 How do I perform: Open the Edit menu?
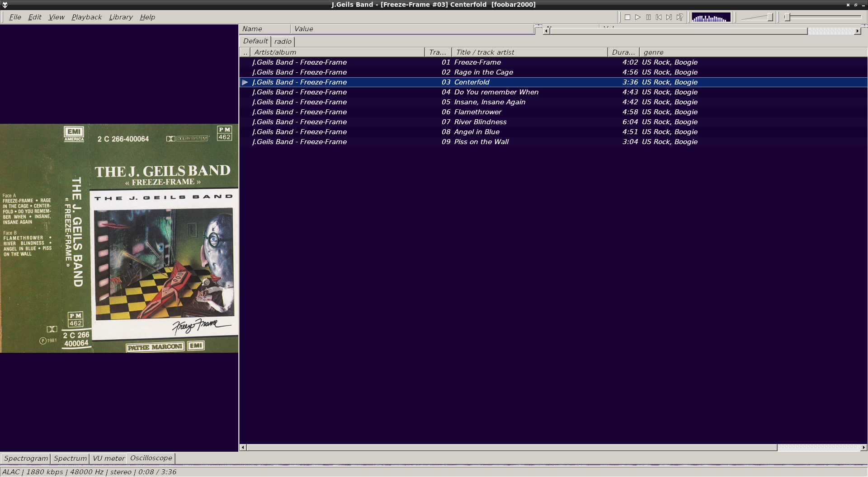(x=35, y=17)
